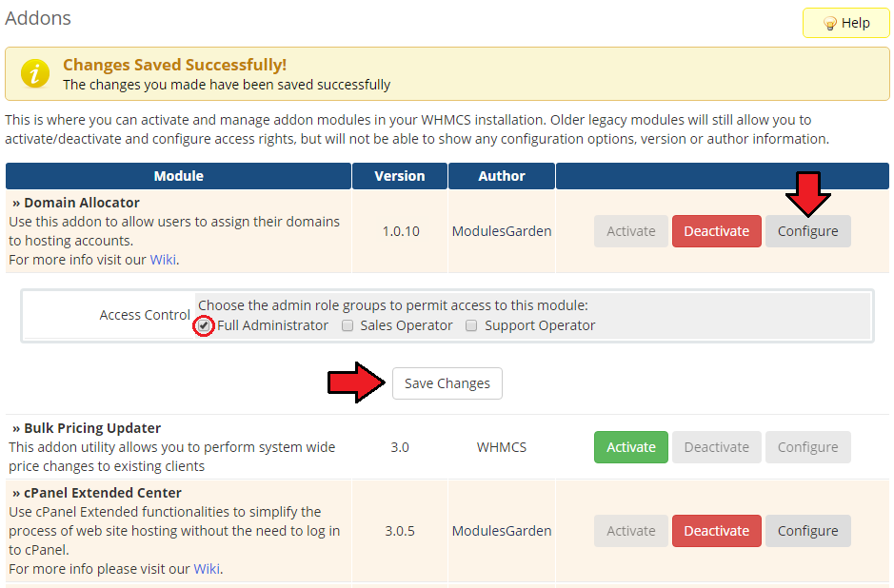Deactivate the cPanel Extended Center module
The image size is (894, 588).
[717, 531]
